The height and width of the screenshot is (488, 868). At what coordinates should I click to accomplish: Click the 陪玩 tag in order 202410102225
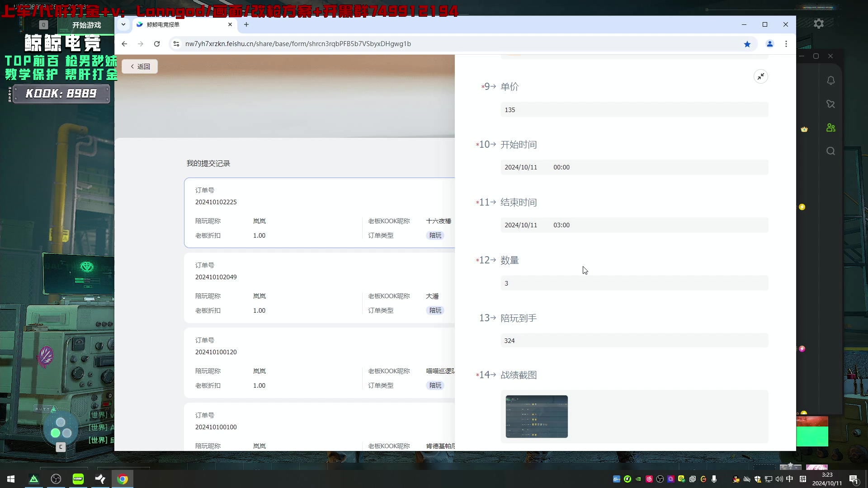(435, 235)
